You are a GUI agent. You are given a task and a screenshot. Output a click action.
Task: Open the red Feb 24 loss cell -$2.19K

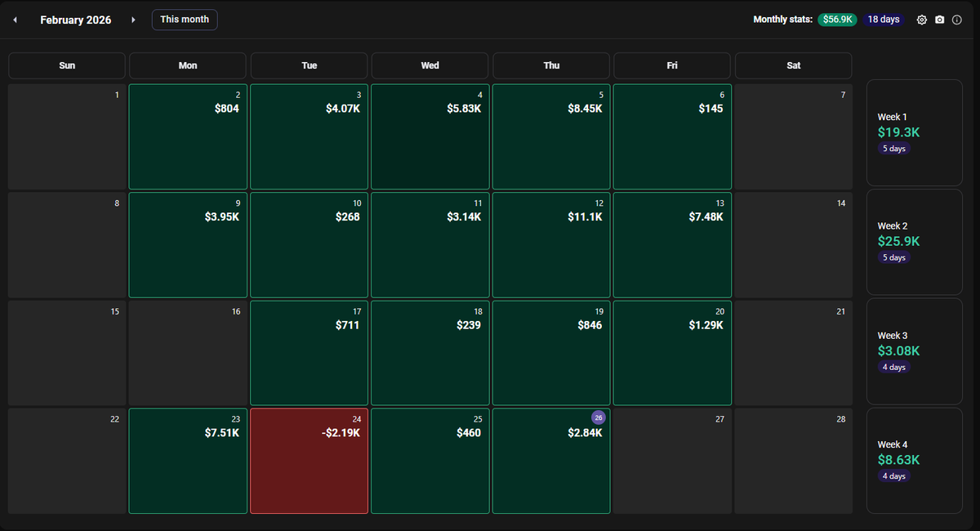coord(309,462)
